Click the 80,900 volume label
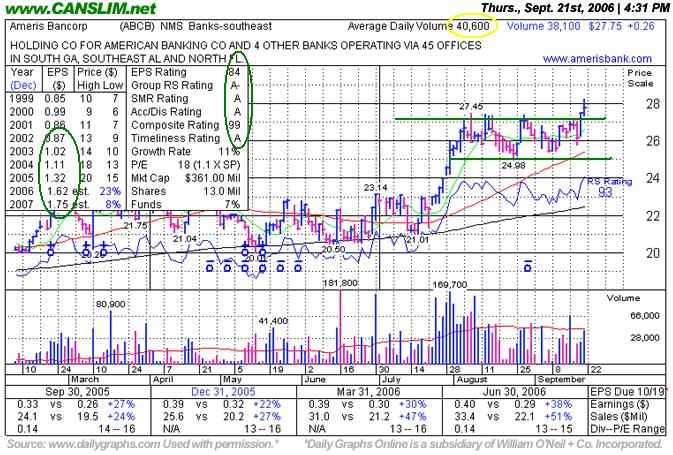Screen dimensions: 673x455 (110, 304)
